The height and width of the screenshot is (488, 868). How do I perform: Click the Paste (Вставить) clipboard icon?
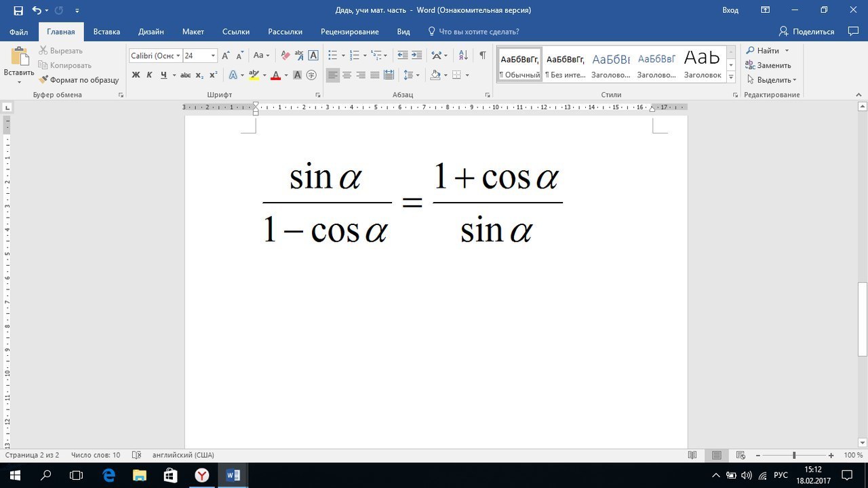coord(19,58)
